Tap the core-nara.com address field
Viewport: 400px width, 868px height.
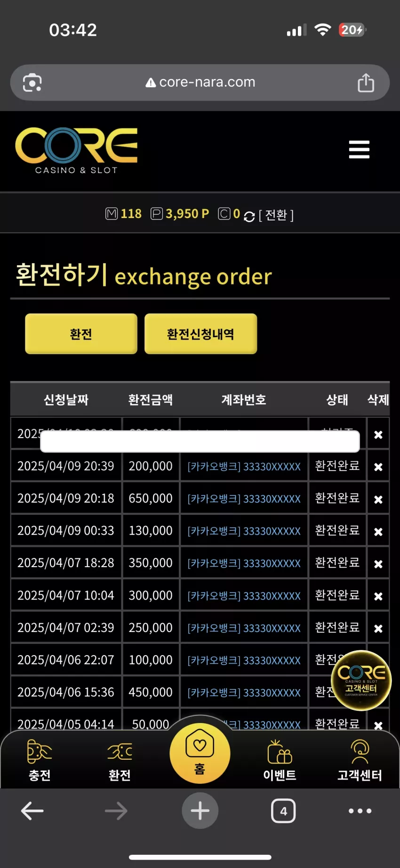200,82
